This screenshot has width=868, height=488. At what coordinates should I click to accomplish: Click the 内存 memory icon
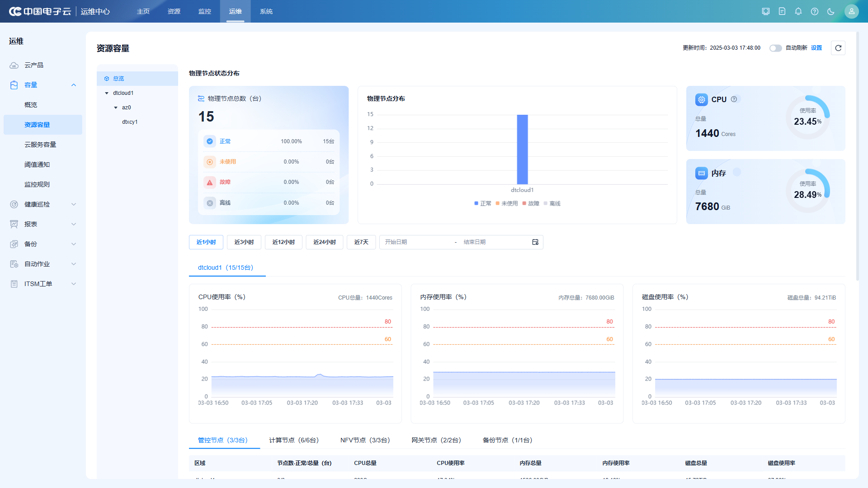tap(702, 173)
